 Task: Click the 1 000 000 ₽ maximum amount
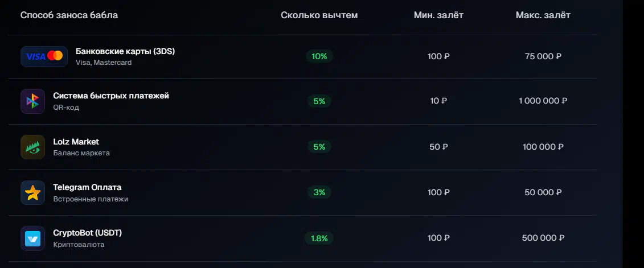[x=543, y=101]
